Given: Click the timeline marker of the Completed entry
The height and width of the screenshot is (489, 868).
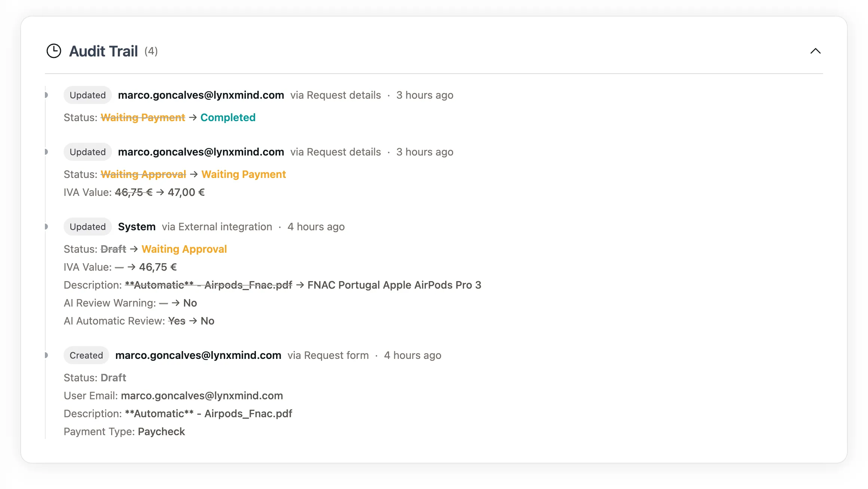Looking at the screenshot, I should click(x=46, y=95).
